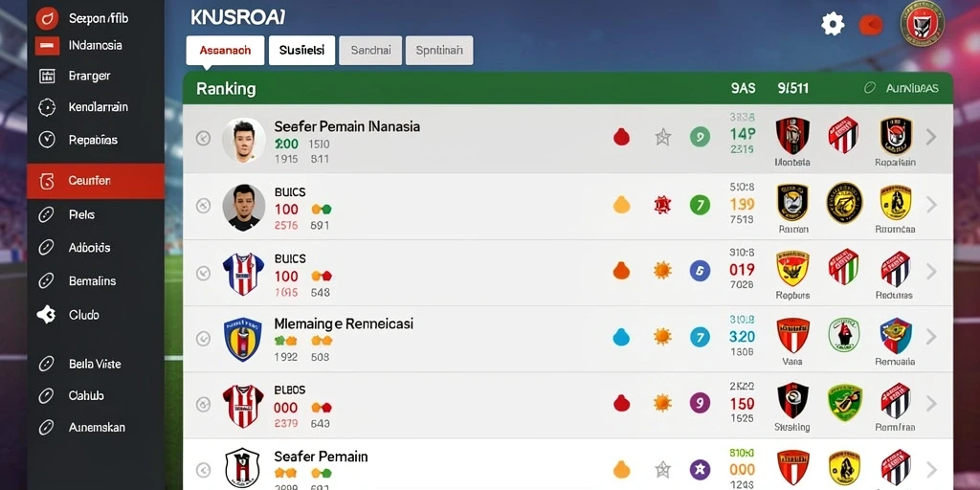
Task: Toggle the circle selector on Mlemainge Renneicasi row
Action: coord(203,339)
